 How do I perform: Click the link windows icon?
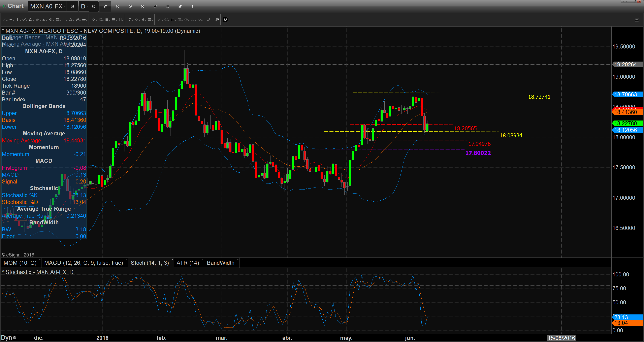(x=155, y=6)
